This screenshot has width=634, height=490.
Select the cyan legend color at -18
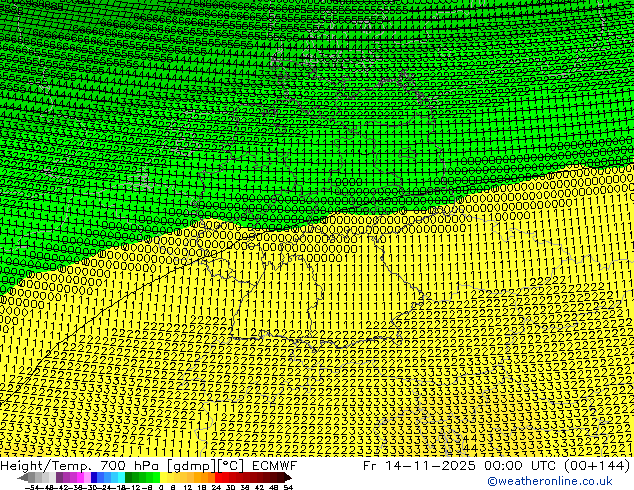point(122,477)
